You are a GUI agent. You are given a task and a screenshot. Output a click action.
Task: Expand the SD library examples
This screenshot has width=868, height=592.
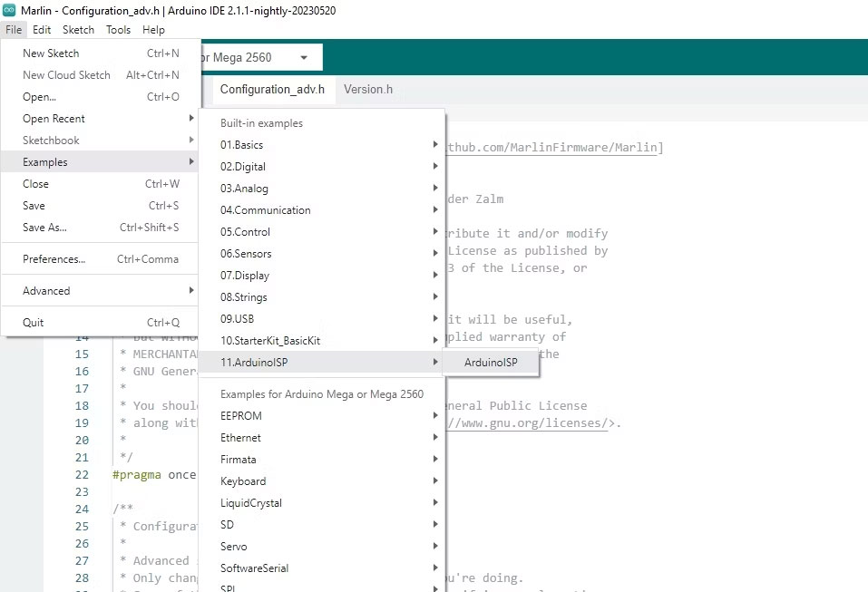click(x=322, y=525)
